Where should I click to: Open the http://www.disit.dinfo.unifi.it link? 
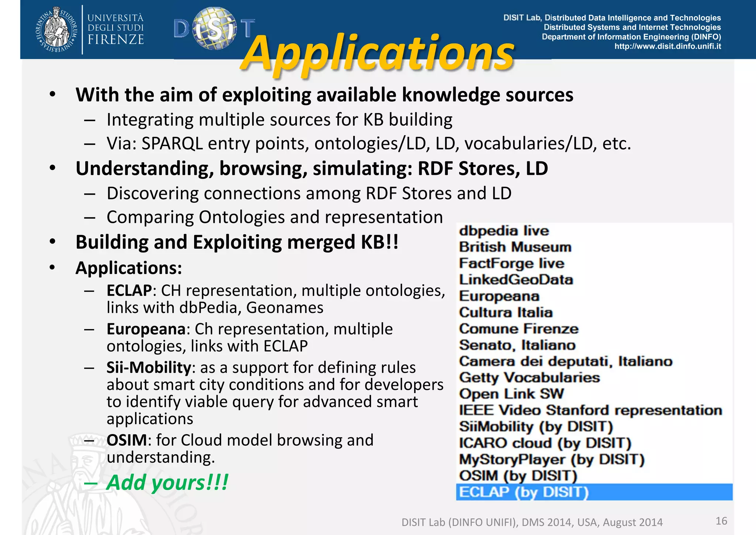pyautogui.click(x=667, y=46)
